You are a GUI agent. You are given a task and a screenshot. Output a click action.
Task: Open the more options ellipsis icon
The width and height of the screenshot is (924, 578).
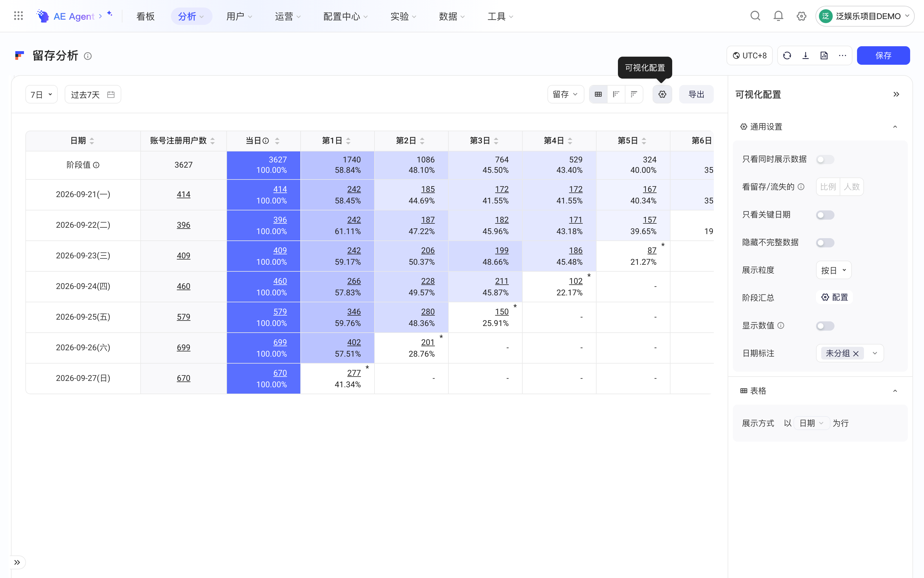[842, 56]
